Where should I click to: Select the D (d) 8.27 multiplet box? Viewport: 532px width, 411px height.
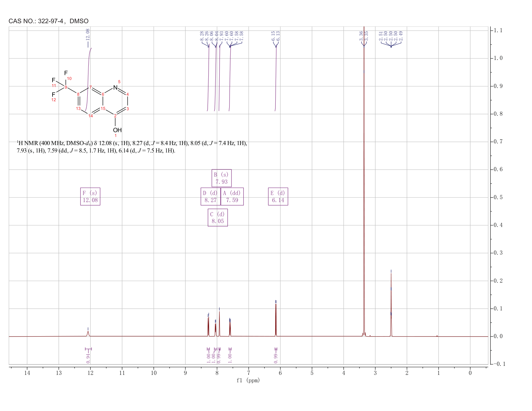click(x=211, y=197)
